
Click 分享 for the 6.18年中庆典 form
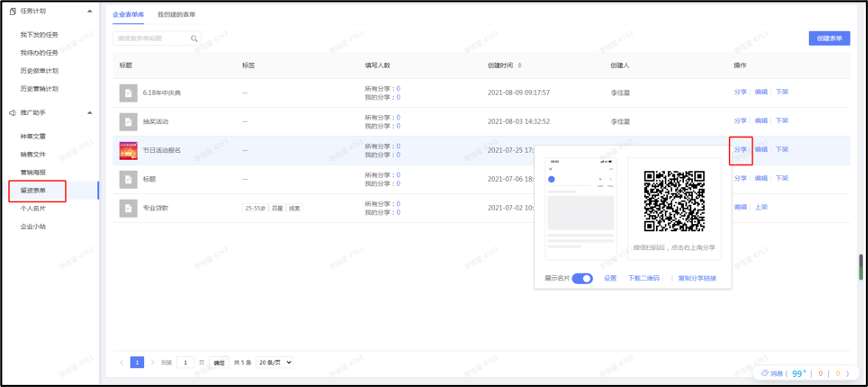coord(740,92)
